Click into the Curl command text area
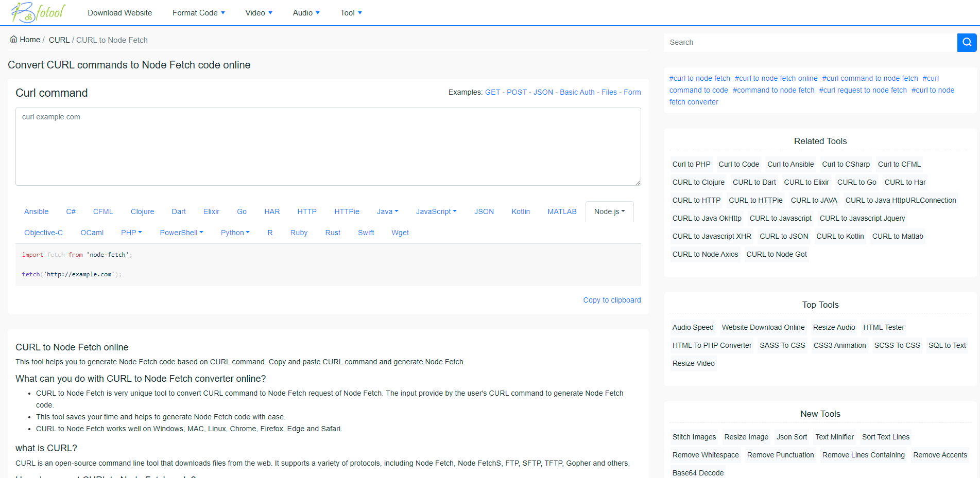The width and height of the screenshot is (980, 478). pyautogui.click(x=328, y=147)
